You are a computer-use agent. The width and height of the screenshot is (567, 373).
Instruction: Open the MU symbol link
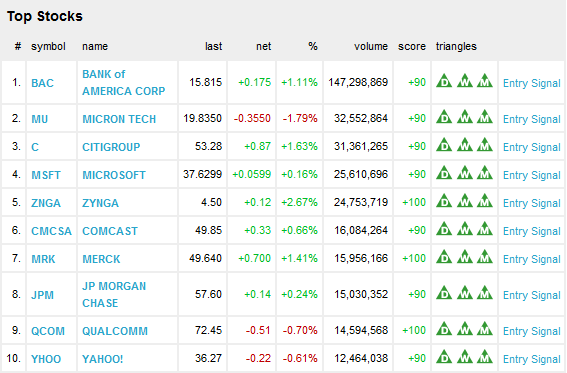[x=39, y=119]
